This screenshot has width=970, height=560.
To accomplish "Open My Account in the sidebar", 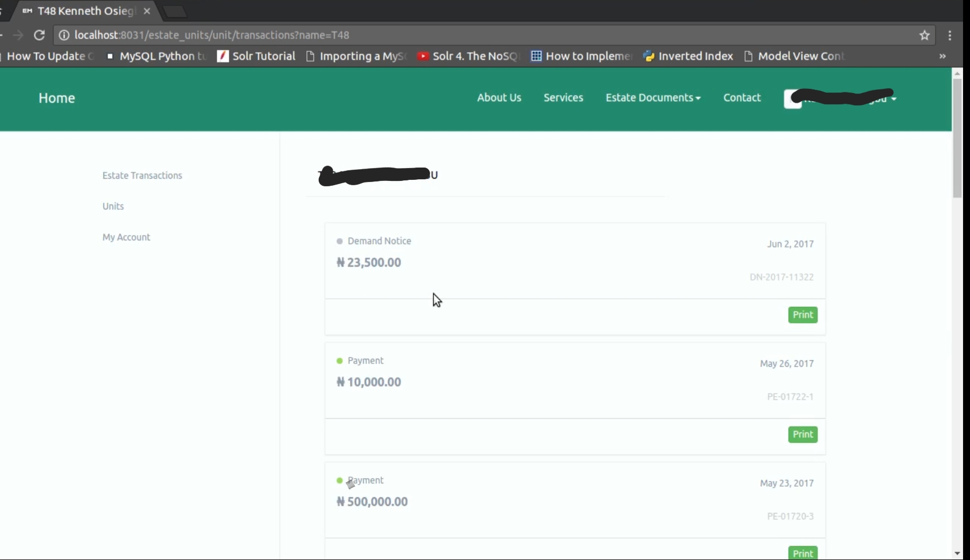I will (x=126, y=237).
